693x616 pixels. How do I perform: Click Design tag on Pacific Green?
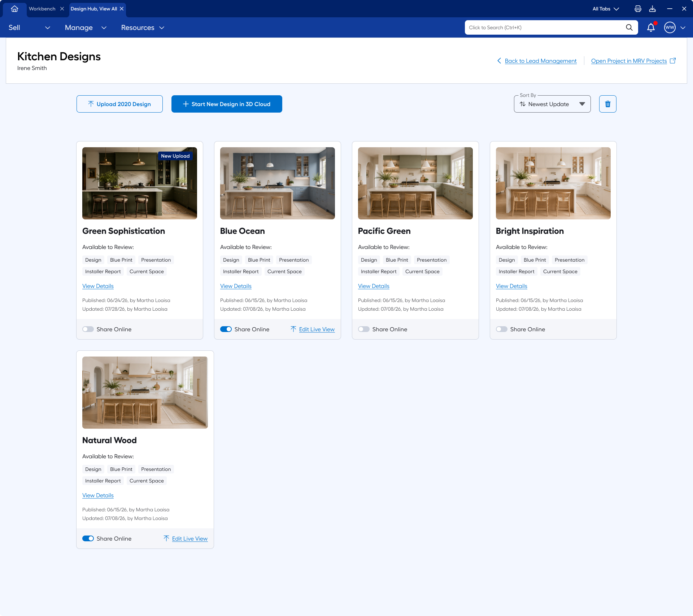click(x=369, y=260)
